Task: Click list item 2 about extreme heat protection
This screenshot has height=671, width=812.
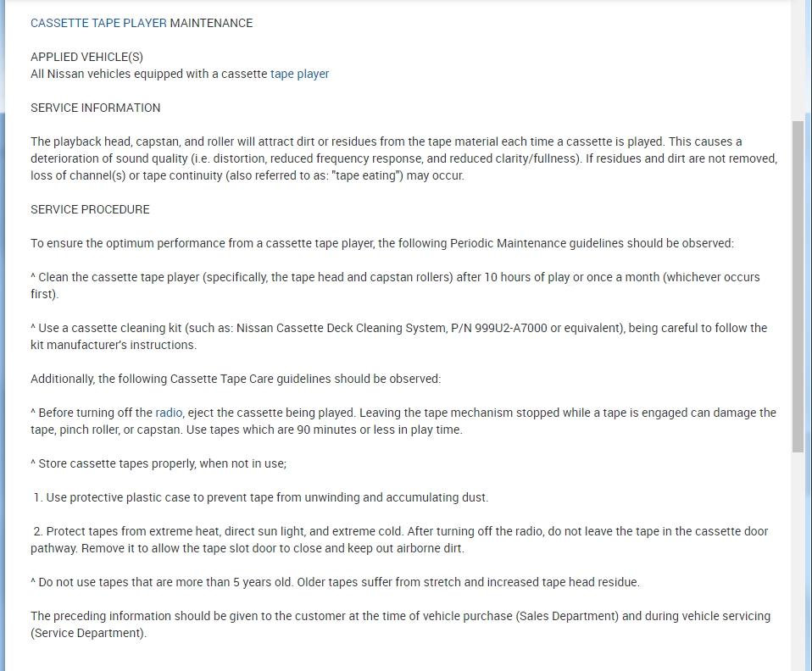Action: point(398,531)
